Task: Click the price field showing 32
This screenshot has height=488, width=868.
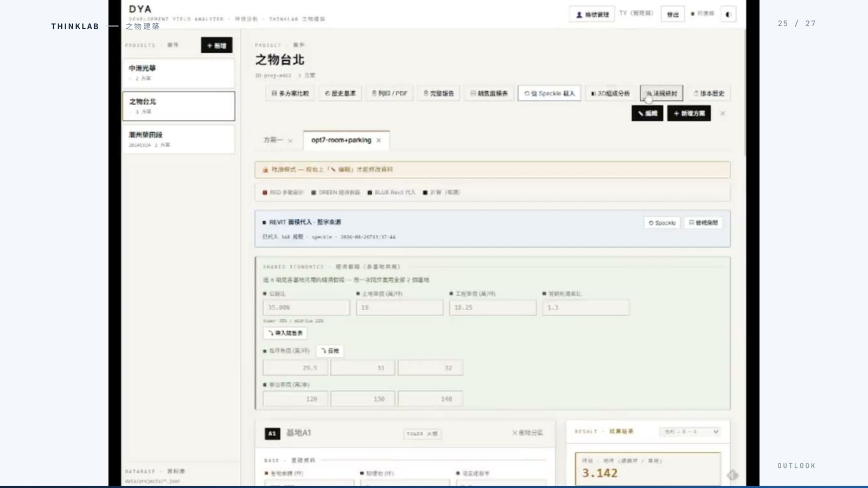Action: (430, 368)
